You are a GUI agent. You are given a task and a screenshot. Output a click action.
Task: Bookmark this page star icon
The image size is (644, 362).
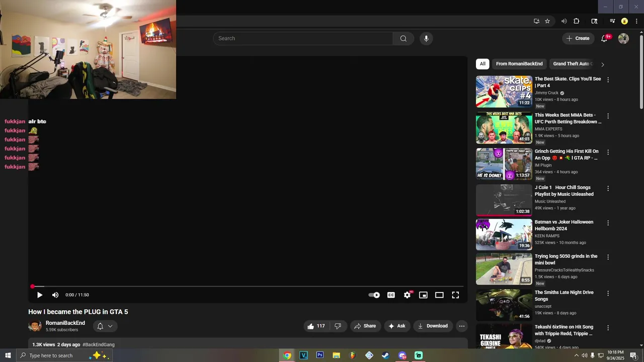pos(547,21)
